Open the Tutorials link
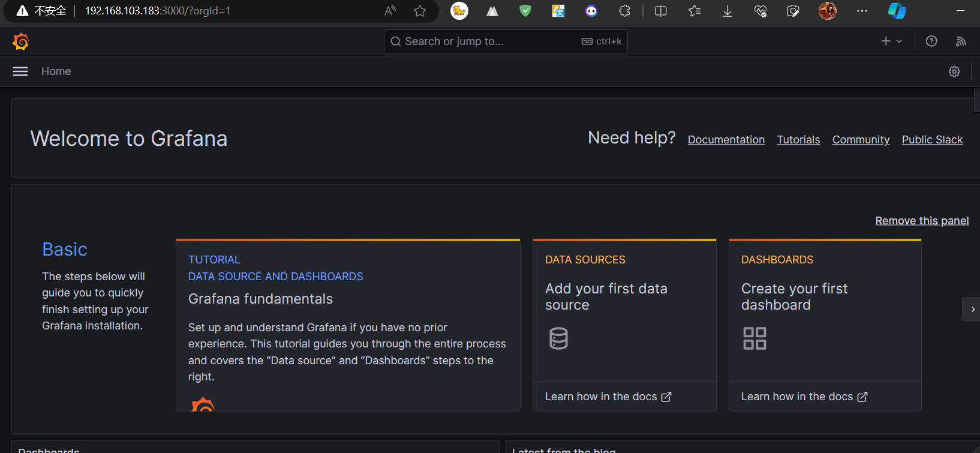Image resolution: width=980 pixels, height=453 pixels. (x=798, y=140)
